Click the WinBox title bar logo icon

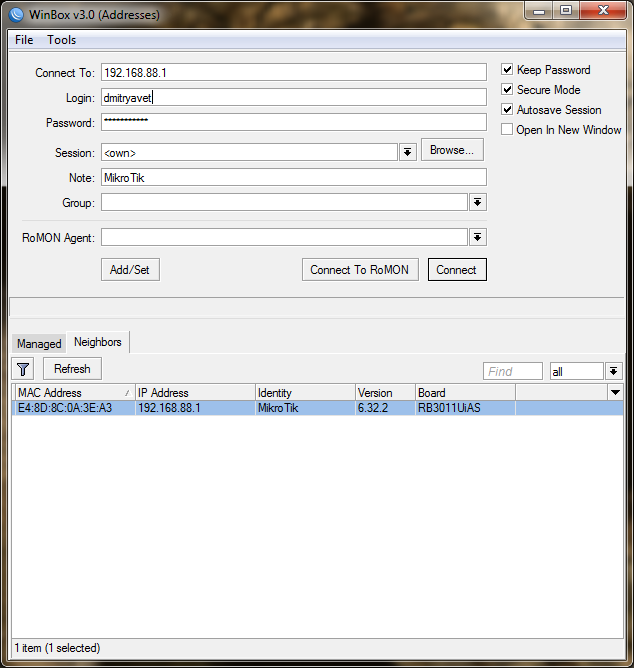click(x=17, y=14)
